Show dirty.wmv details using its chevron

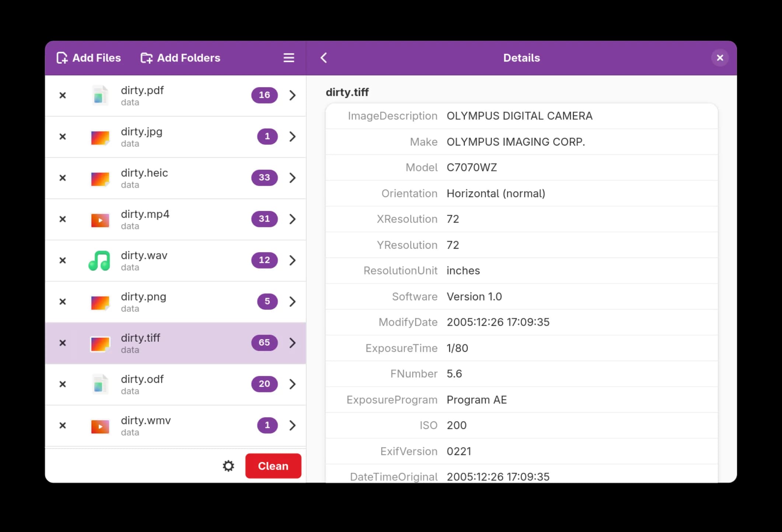(293, 426)
